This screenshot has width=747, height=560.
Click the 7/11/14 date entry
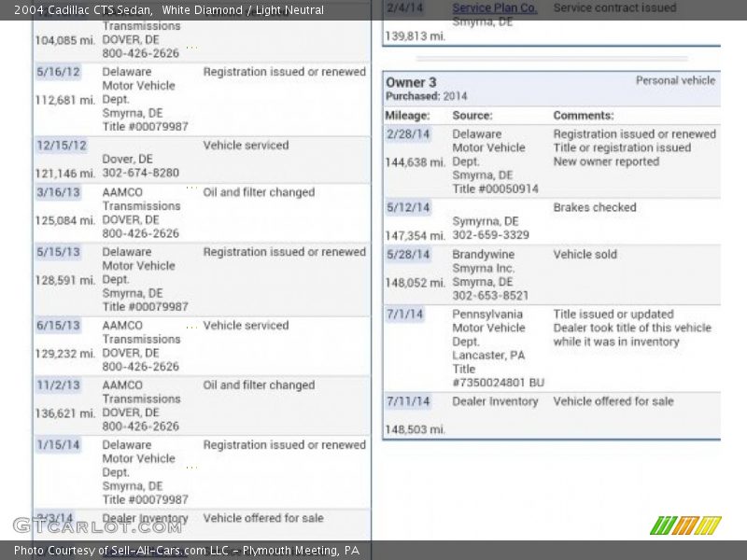408,401
